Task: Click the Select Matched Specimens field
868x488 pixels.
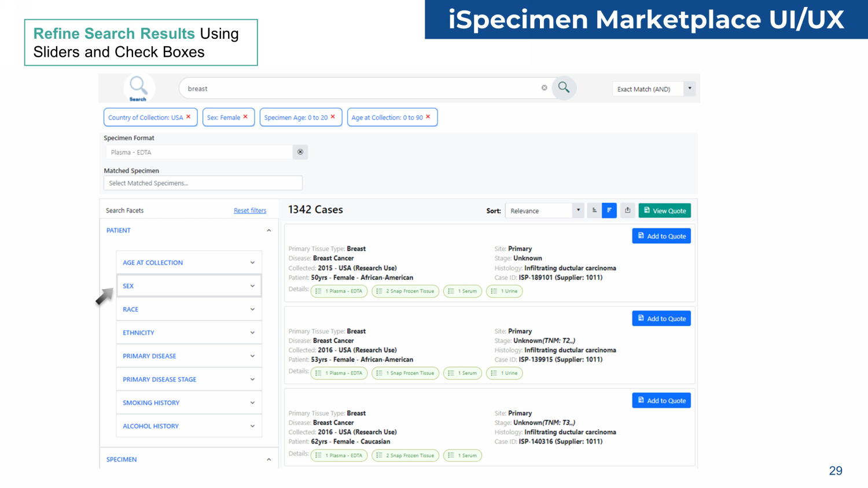Action: [203, 183]
